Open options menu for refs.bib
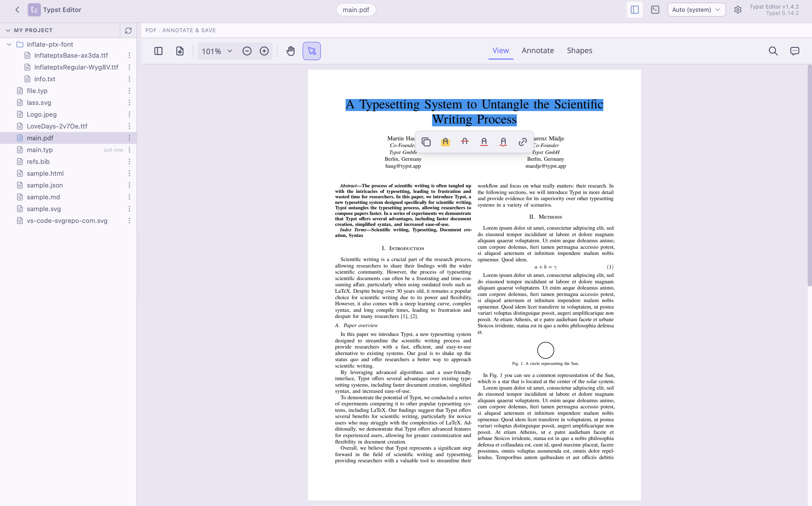This screenshot has height=506, width=812. tap(130, 161)
